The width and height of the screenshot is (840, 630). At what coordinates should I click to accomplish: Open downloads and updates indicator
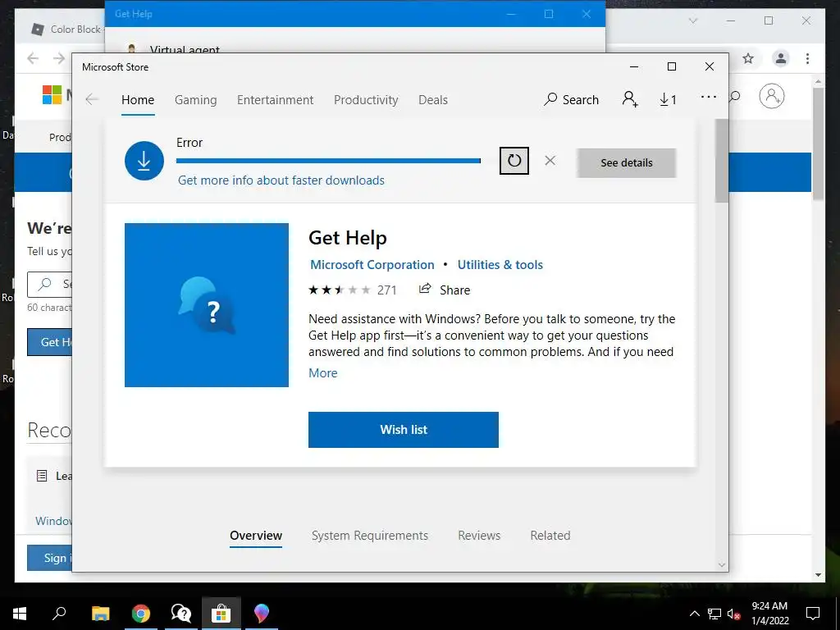point(668,99)
